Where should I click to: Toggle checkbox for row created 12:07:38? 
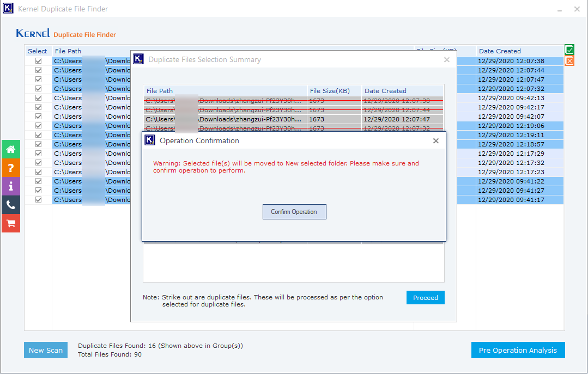(38, 61)
